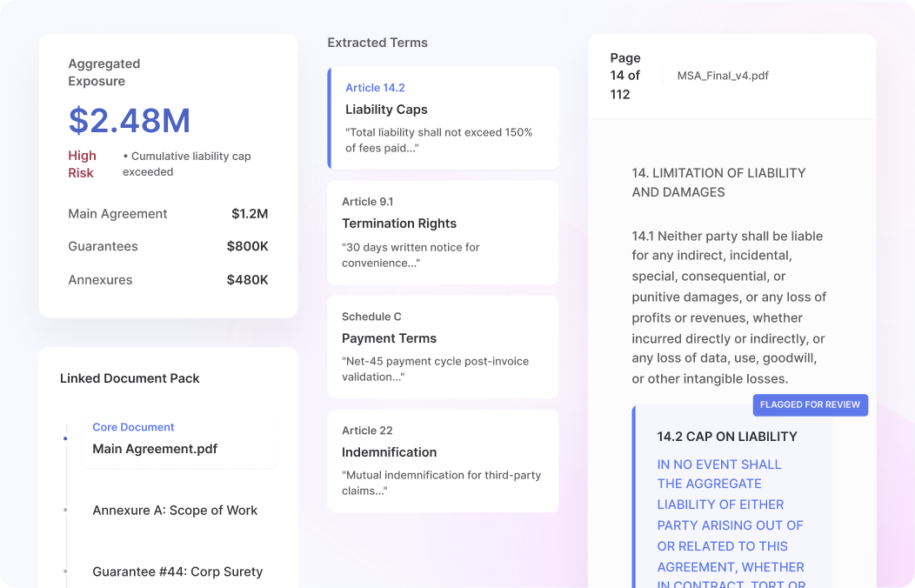Screen dimensions: 915x588
Task: Click the Article 14.2 link label
Action: [x=375, y=88]
